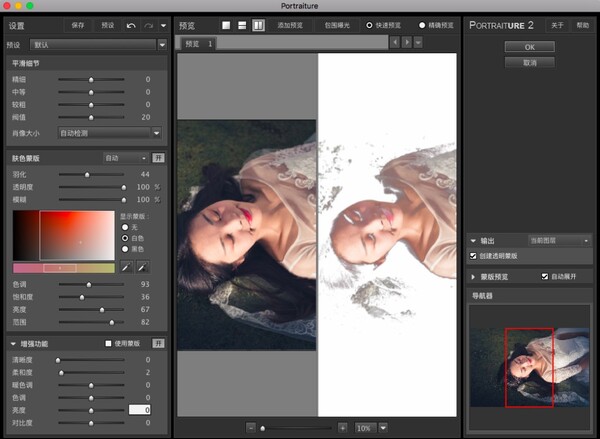Image resolution: width=600 pixels, height=439 pixels.
Task: Open 输出 当前图层 dropdown
Action: [x=559, y=240]
